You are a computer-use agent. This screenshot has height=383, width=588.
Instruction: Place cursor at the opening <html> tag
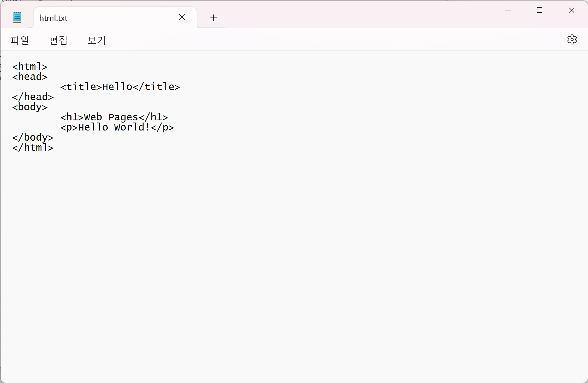click(x=30, y=67)
